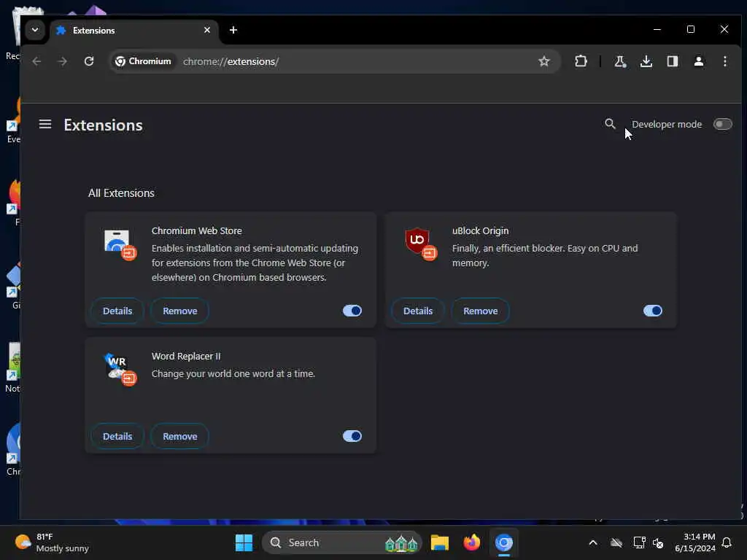747x560 pixels.
Task: Click the Chromium Web Store extension icon
Action: (120, 244)
